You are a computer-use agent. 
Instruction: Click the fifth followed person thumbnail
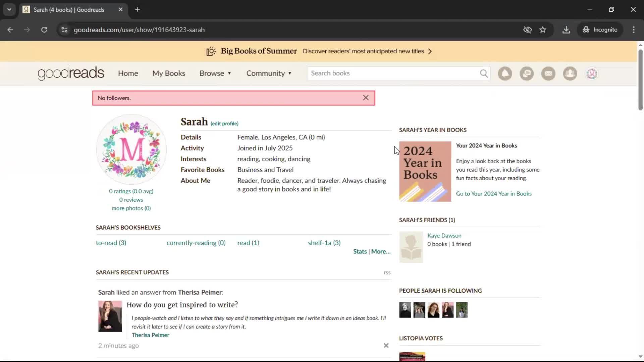pyautogui.click(x=462, y=310)
